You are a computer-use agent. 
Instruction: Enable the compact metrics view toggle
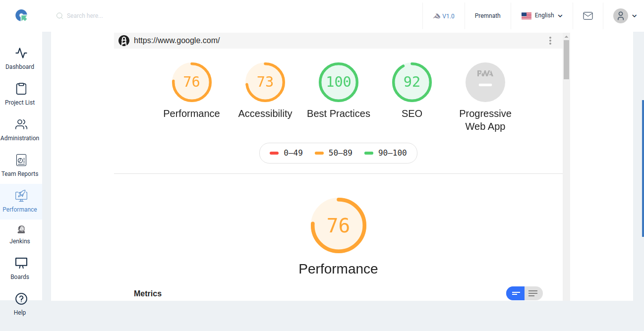(516, 293)
